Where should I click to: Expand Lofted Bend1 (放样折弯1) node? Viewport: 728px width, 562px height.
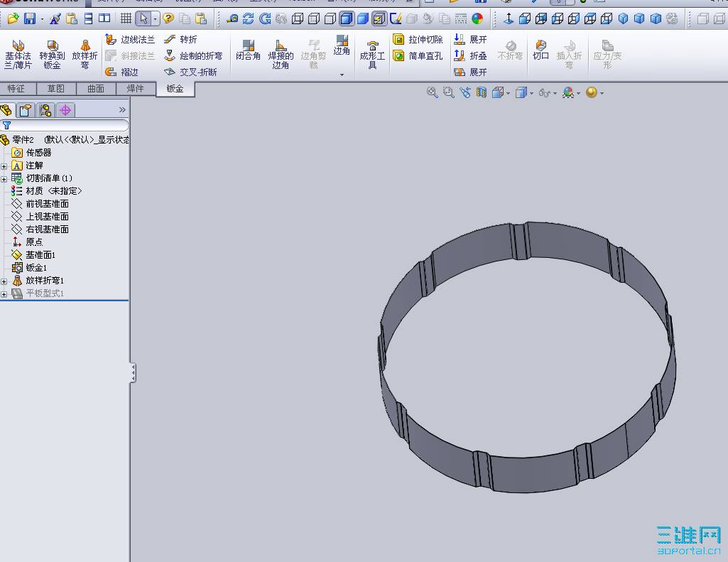point(4,281)
